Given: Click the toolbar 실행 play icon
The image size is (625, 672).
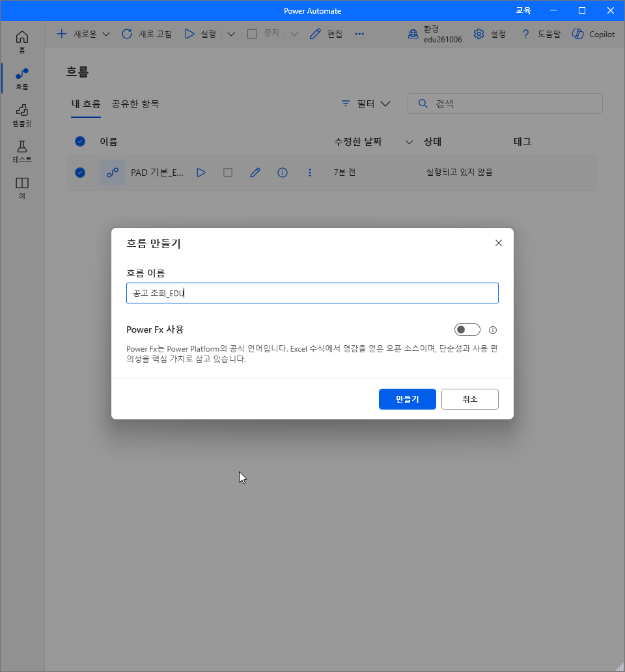Looking at the screenshot, I should click(189, 34).
